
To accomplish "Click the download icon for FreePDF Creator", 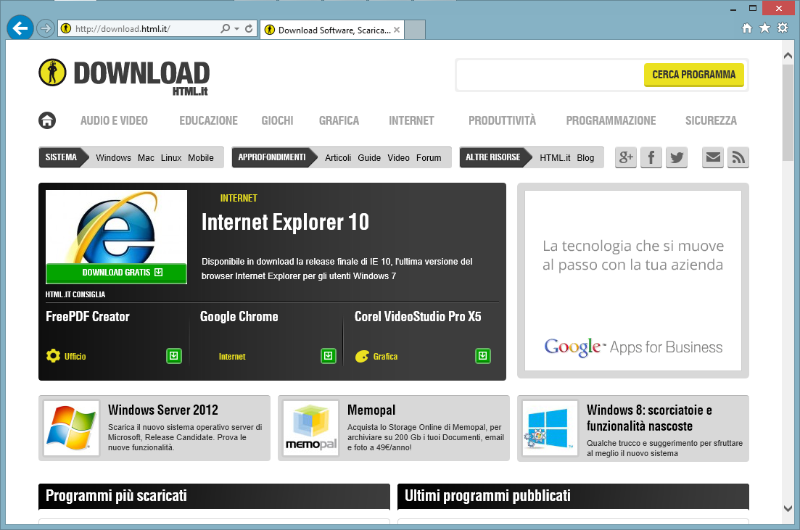I will tap(173, 356).
